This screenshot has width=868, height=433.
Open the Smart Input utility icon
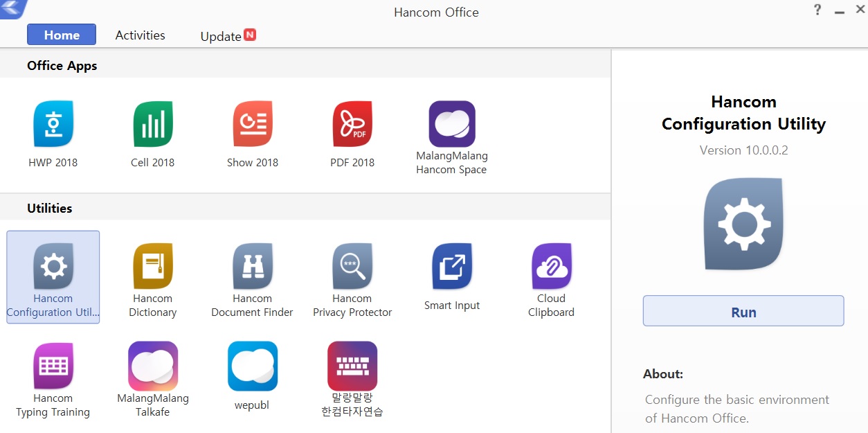pyautogui.click(x=452, y=267)
